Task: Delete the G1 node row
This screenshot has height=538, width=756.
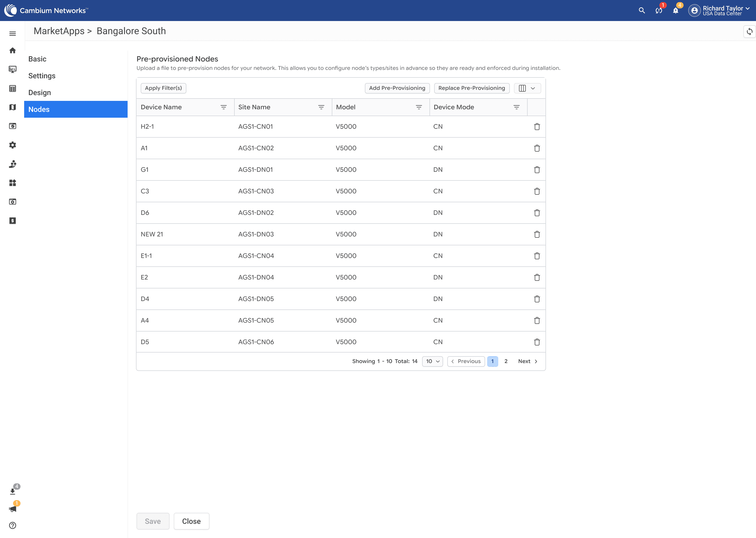Action: [537, 170]
